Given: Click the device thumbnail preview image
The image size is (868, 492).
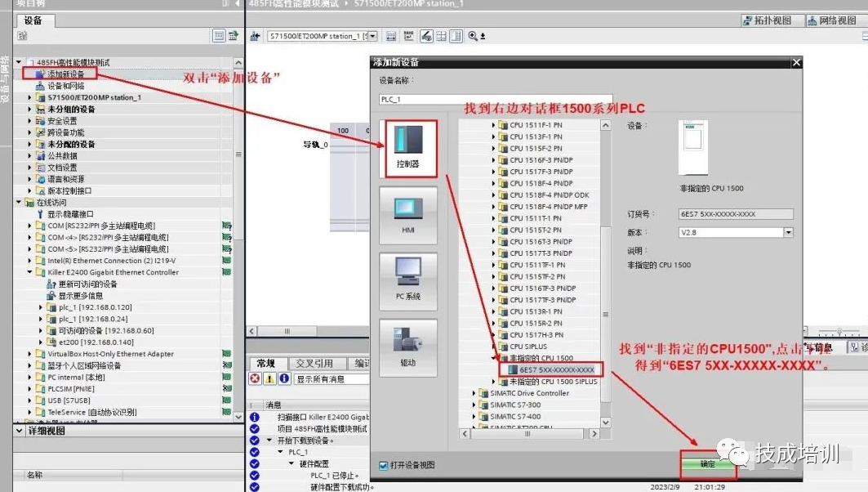Looking at the screenshot, I should [693, 147].
